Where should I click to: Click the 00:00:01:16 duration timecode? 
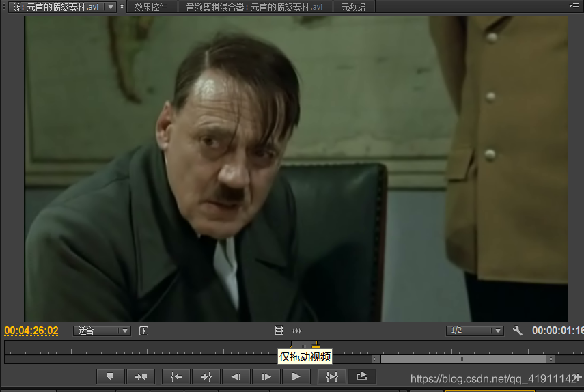[x=557, y=331]
